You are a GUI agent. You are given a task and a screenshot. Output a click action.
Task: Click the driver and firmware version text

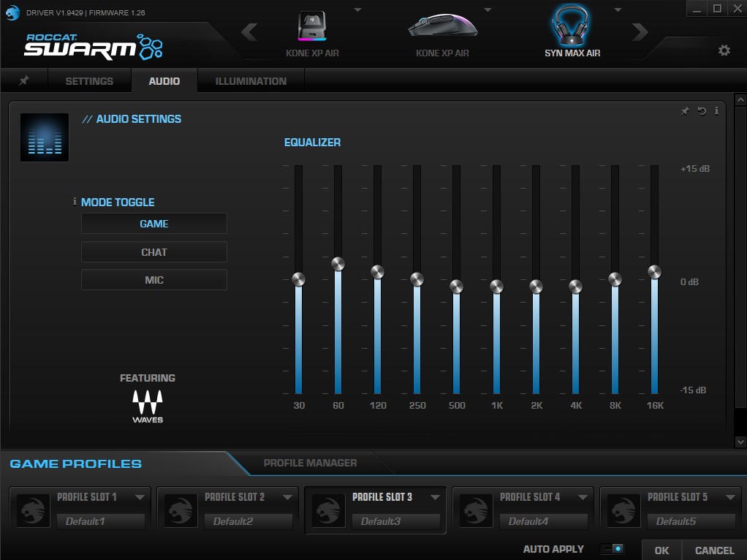tap(86, 13)
